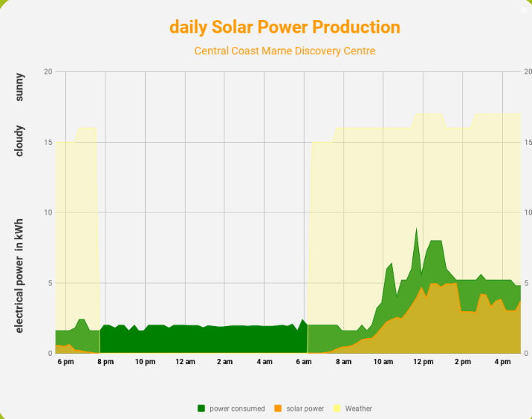Toggle the Weather series via legend label
Viewport: 532px width, 419px height.
click(x=359, y=409)
